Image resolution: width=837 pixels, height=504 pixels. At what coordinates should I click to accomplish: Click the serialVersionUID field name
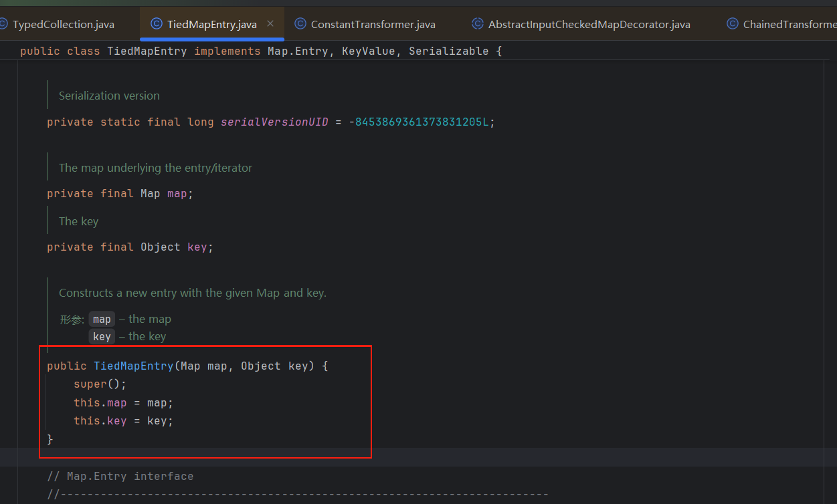[x=274, y=122]
